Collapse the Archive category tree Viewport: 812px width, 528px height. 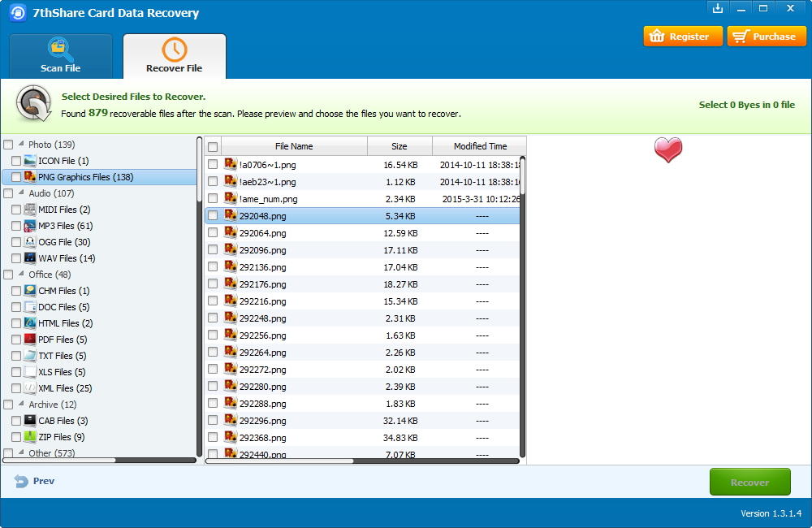point(21,403)
